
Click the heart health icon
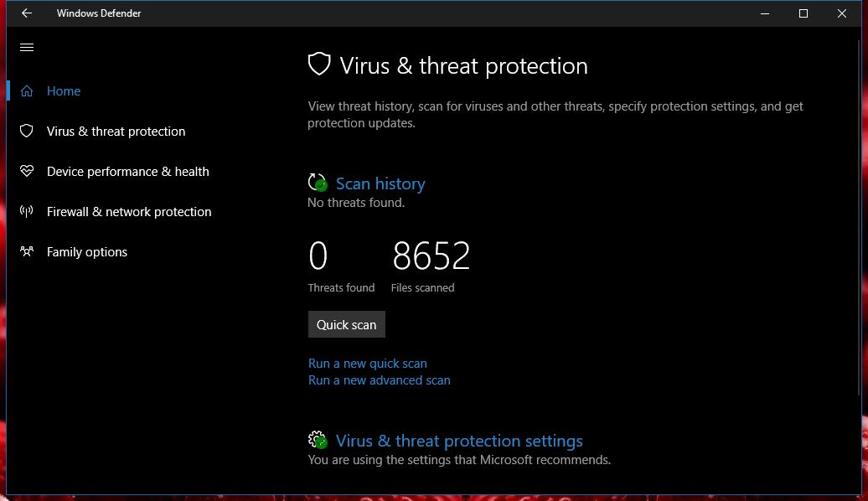click(27, 171)
